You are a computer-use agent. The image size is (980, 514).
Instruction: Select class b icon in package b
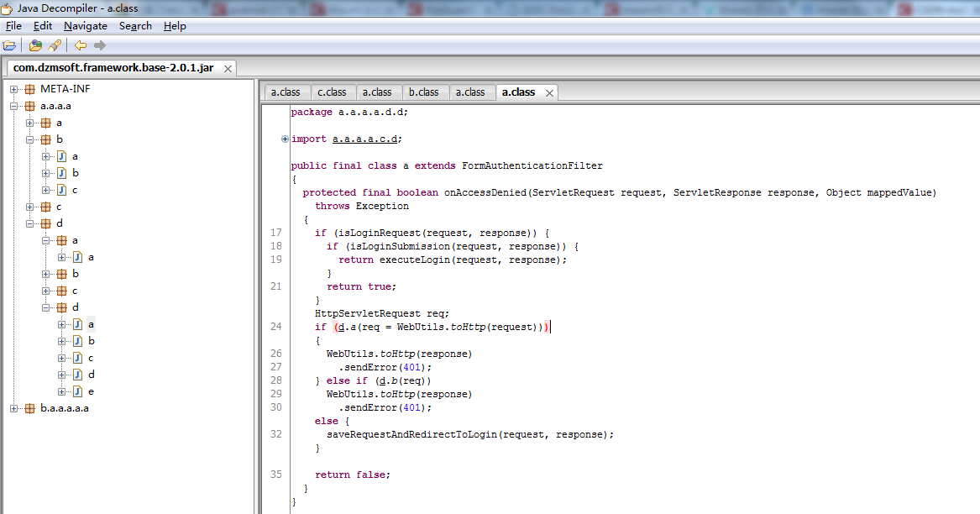[62, 173]
